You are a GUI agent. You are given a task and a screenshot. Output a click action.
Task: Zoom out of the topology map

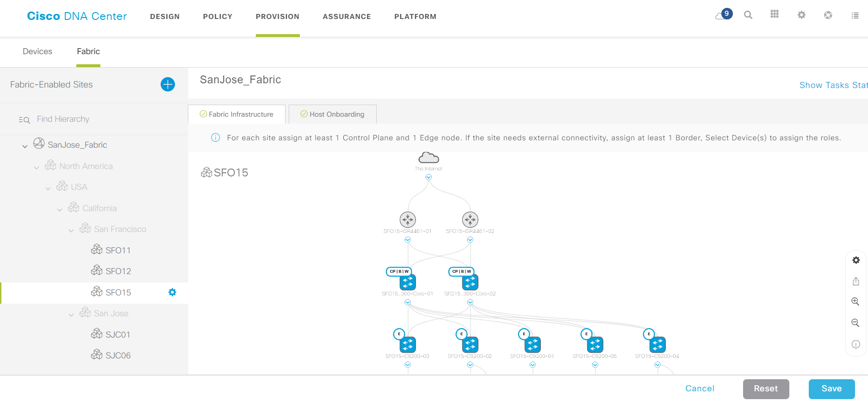tap(856, 323)
